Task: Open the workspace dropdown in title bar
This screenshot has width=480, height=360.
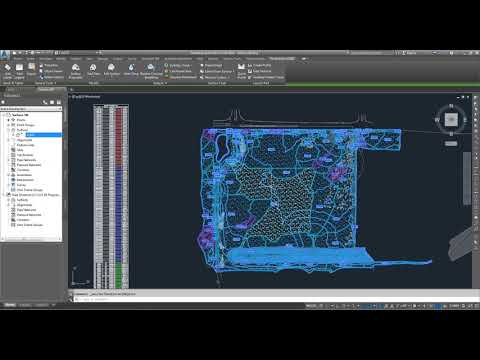Action: coord(78,53)
